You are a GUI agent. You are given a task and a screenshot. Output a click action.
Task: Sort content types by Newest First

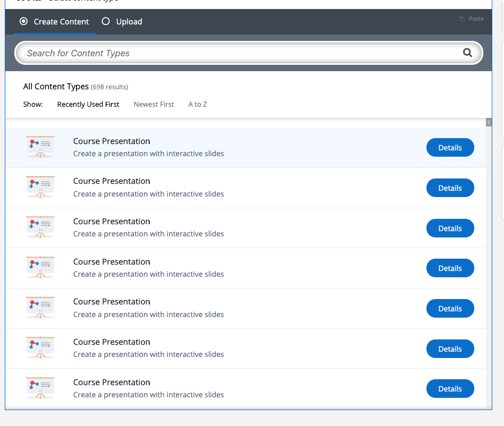coord(153,105)
